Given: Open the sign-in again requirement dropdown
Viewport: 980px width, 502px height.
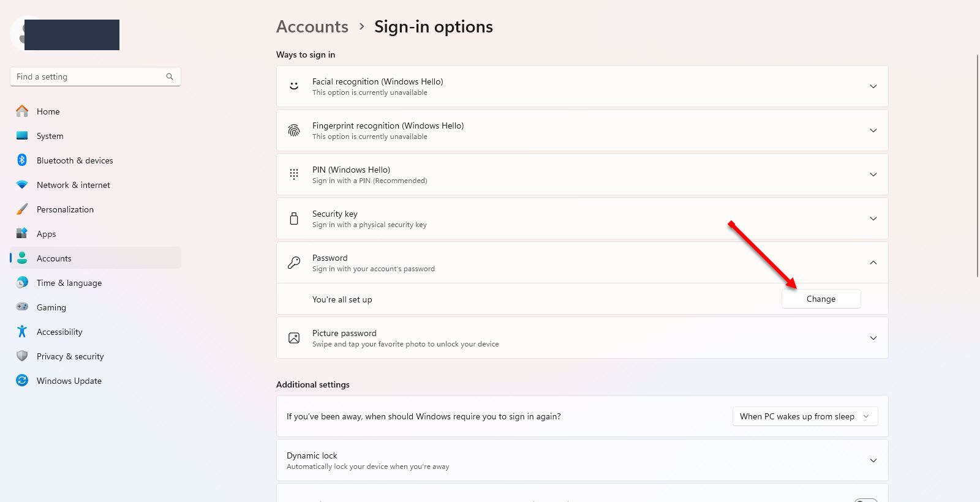Looking at the screenshot, I should [804, 416].
